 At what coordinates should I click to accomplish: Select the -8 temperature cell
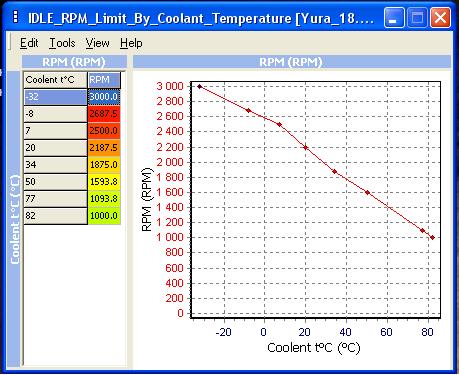pyautogui.click(x=55, y=114)
